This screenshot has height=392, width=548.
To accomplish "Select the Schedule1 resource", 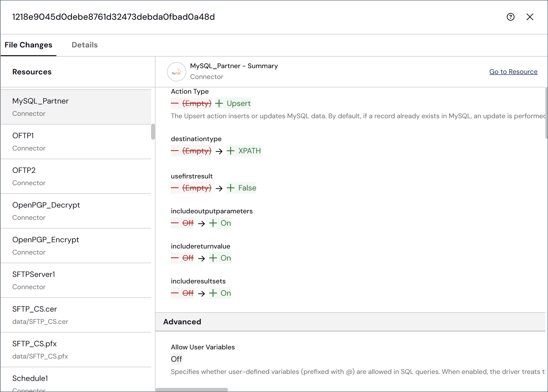I will coord(76,380).
